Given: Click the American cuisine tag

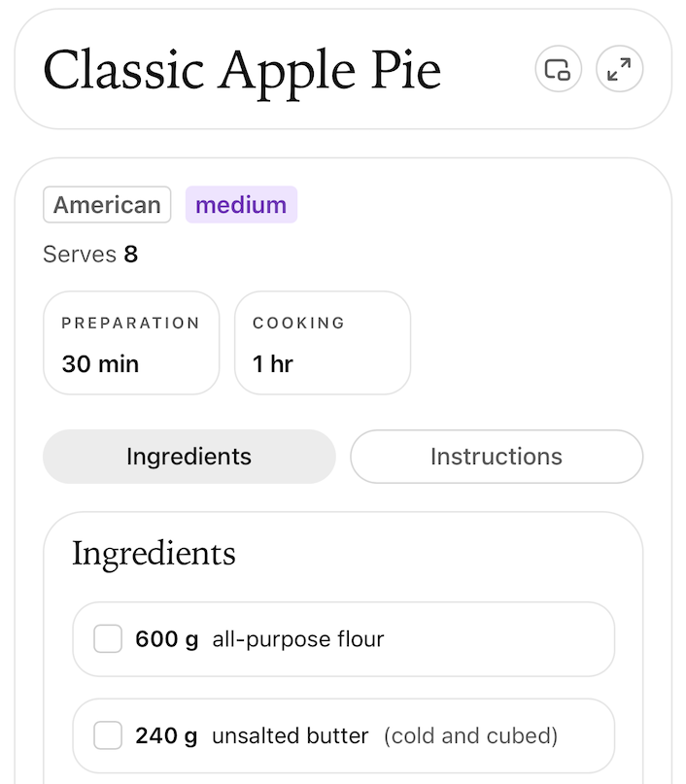Looking at the screenshot, I should (x=107, y=205).
